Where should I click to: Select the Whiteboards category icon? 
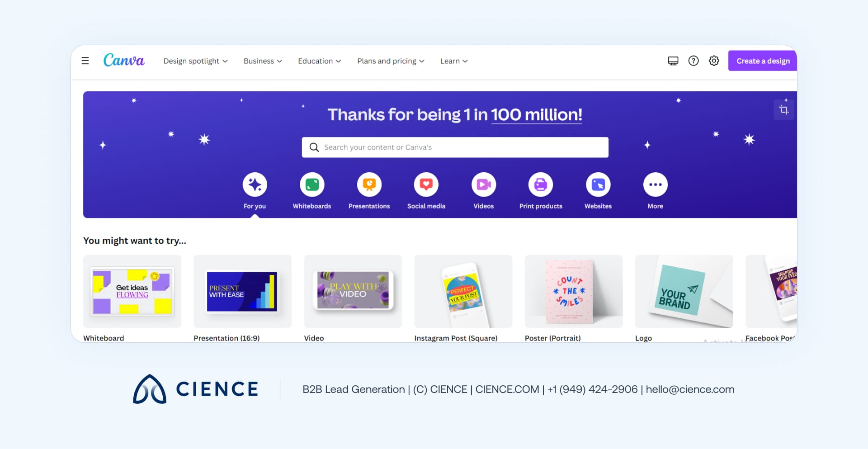click(312, 184)
